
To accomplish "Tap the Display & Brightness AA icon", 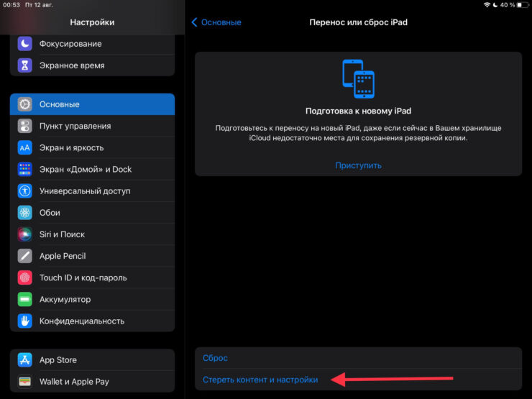I will point(25,148).
